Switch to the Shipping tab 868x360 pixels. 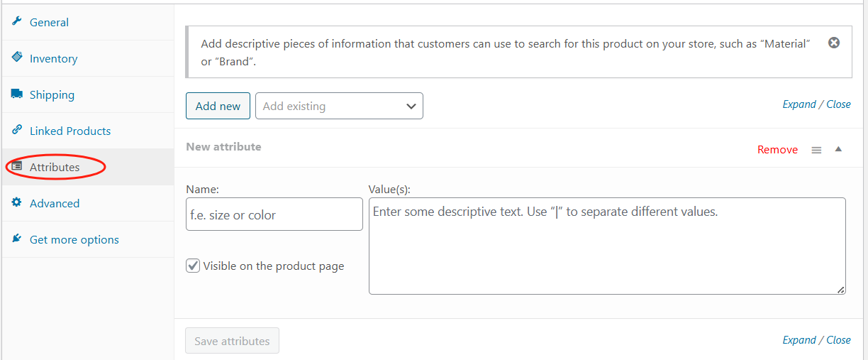52,95
